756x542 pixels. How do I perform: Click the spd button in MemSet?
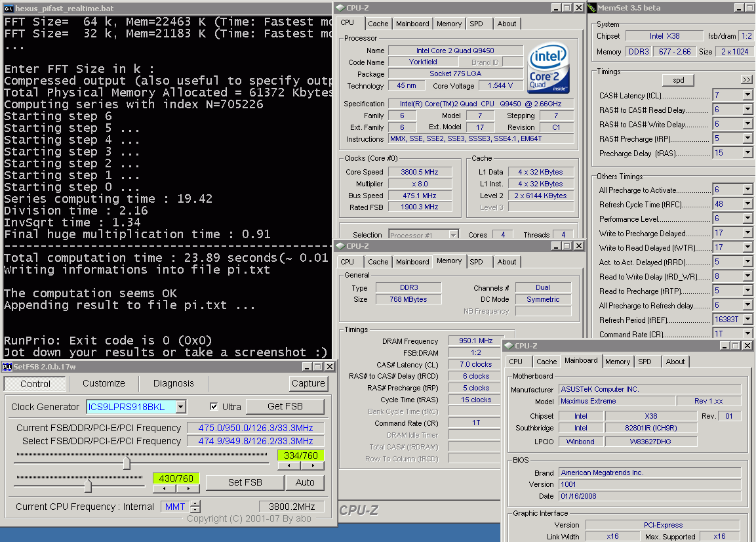click(x=679, y=80)
